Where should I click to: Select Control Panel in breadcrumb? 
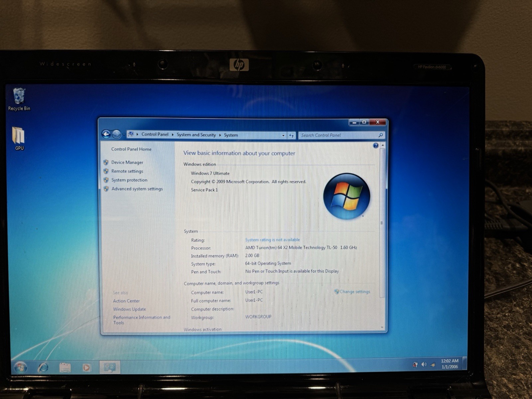click(x=155, y=134)
